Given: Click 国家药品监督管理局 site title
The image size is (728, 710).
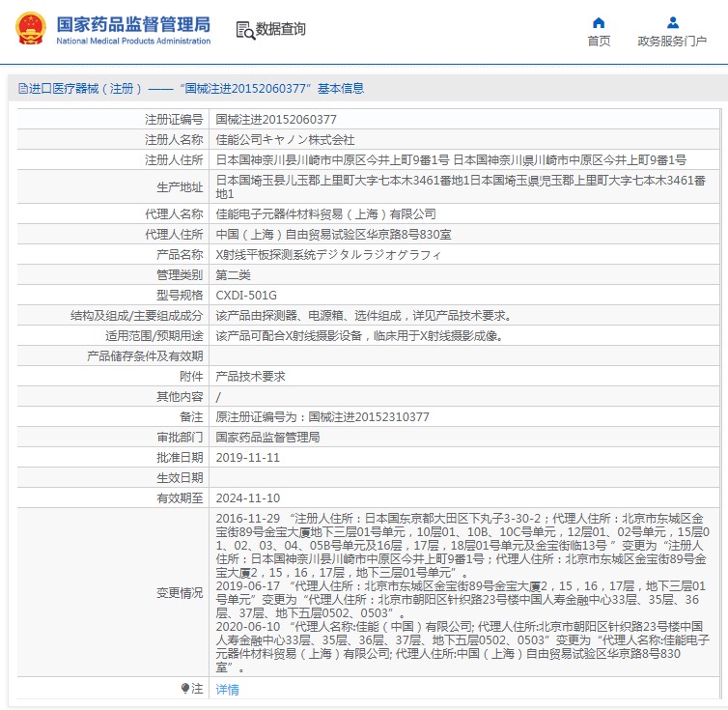Looking at the screenshot, I should (x=133, y=24).
